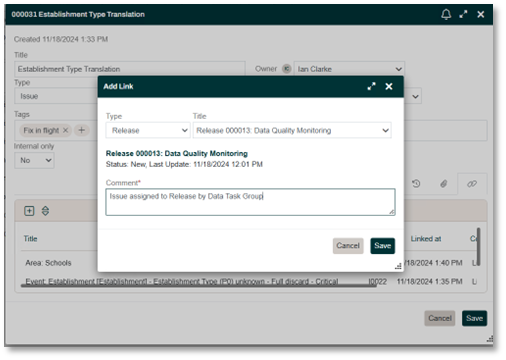This screenshot has width=506, height=360.
Task: Click the expand/collapse rows icon
Action: (x=45, y=211)
